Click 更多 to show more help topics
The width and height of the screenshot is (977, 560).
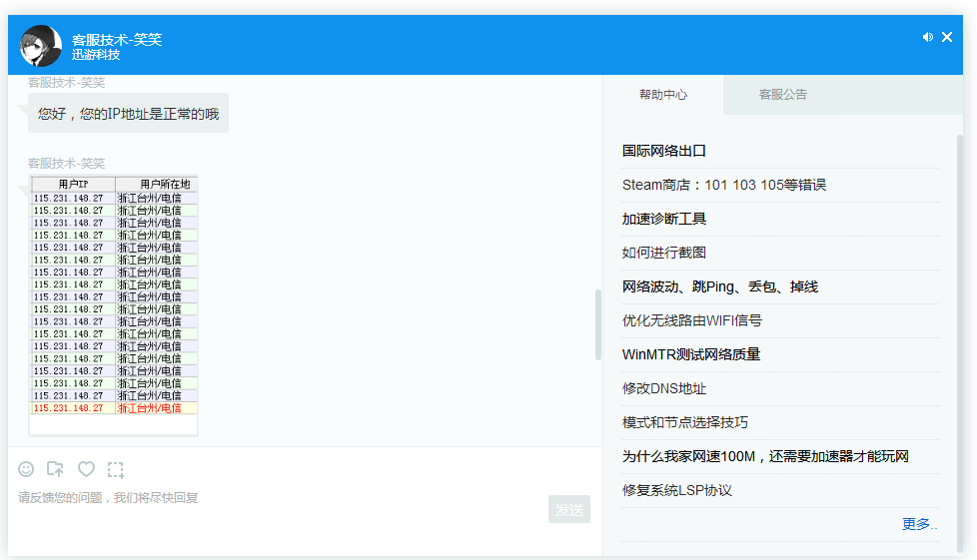(x=918, y=524)
